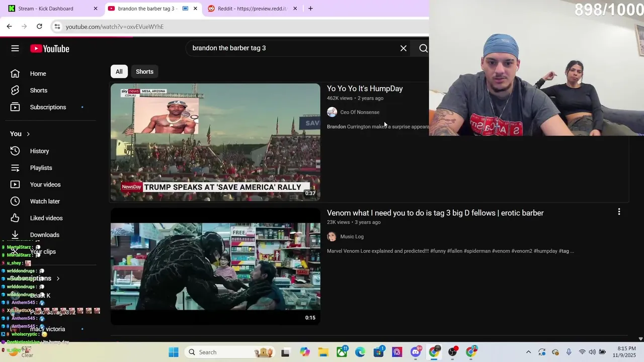Image resolution: width=644 pixels, height=362 pixels.
Task: Open OBS Studio from the taskbar
Action: coord(453,351)
